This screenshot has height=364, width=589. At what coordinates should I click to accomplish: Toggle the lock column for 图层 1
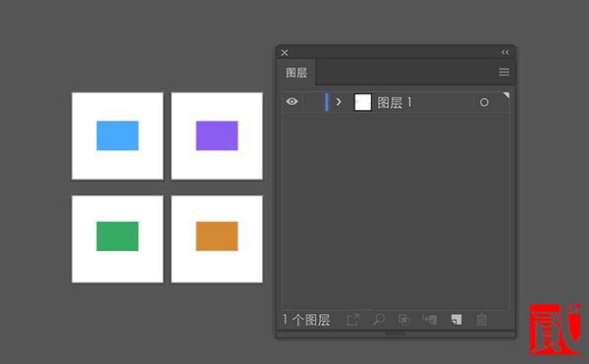coord(314,102)
